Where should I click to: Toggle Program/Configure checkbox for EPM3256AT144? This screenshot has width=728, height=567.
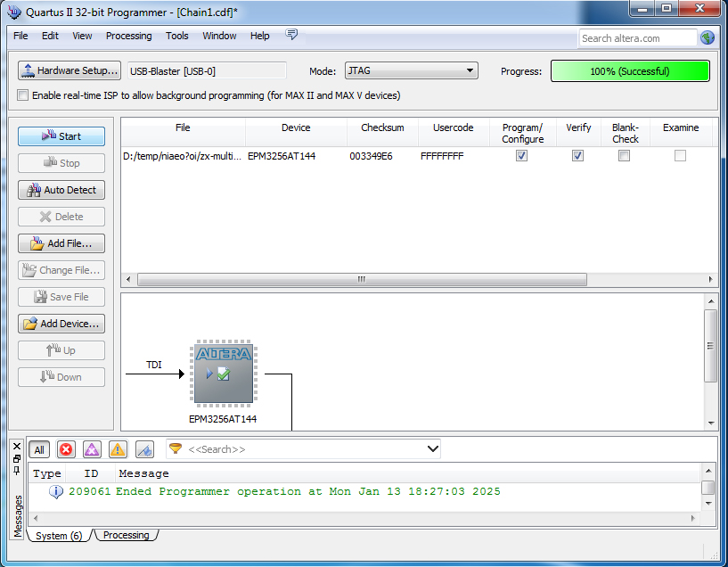(522, 155)
